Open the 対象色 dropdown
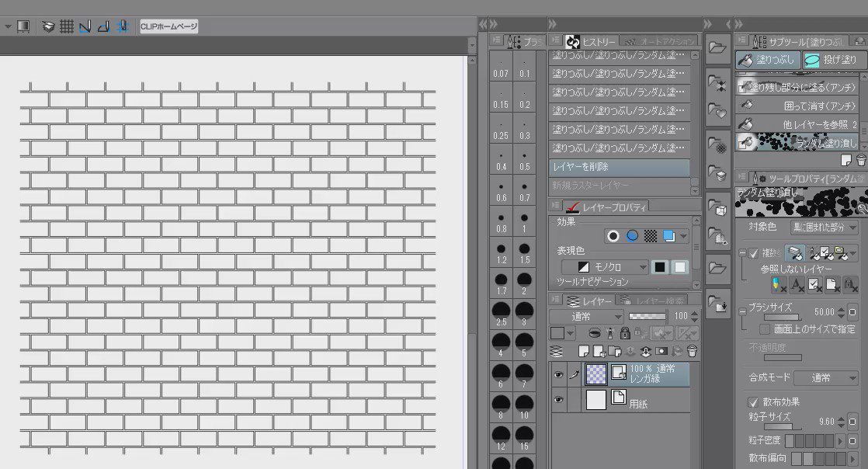The width and height of the screenshot is (868, 469). point(825,227)
